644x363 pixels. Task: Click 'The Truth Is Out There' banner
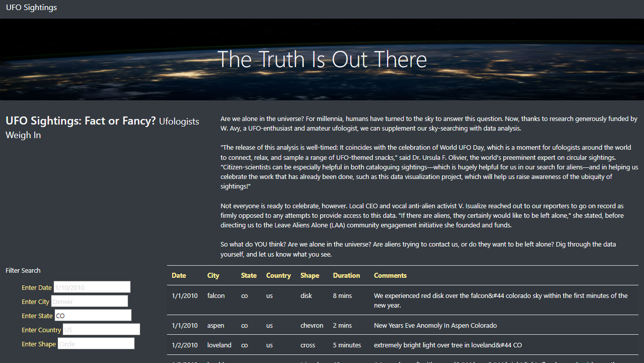coord(322,59)
